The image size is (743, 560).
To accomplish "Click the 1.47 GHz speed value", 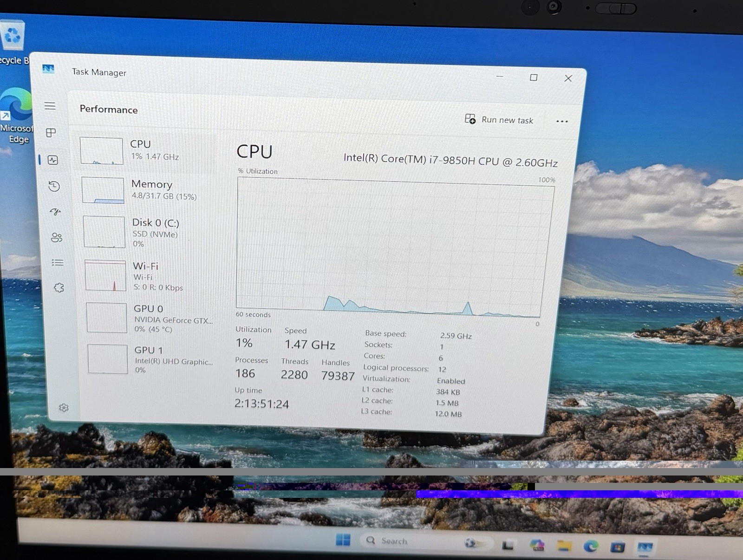I will point(310,345).
